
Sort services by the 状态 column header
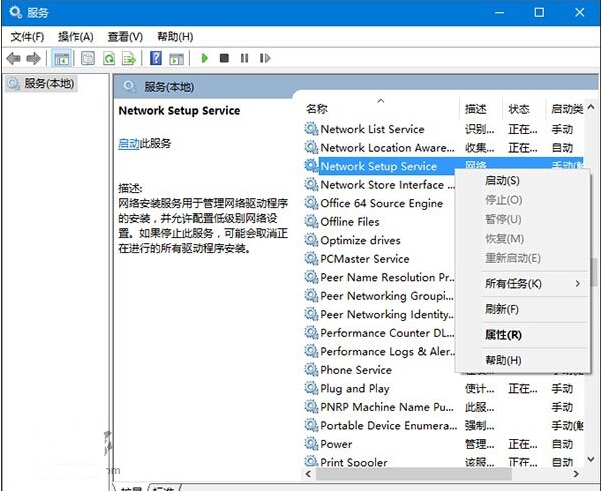(519, 108)
